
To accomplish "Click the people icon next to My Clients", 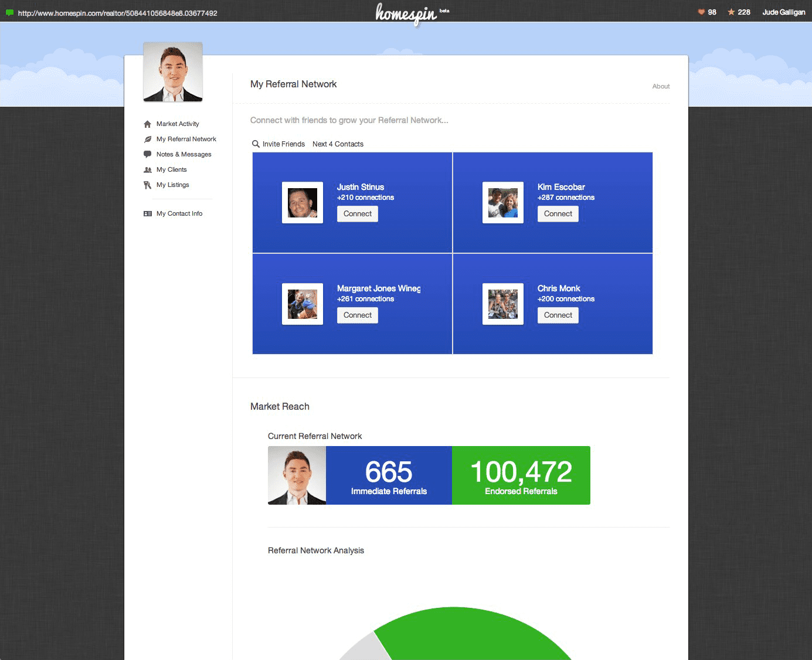I will pos(148,170).
